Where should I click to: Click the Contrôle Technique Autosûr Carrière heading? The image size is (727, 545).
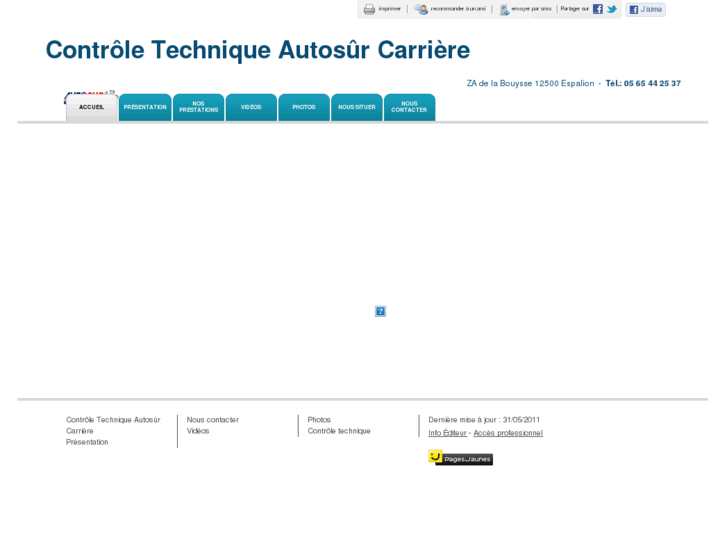258,50
